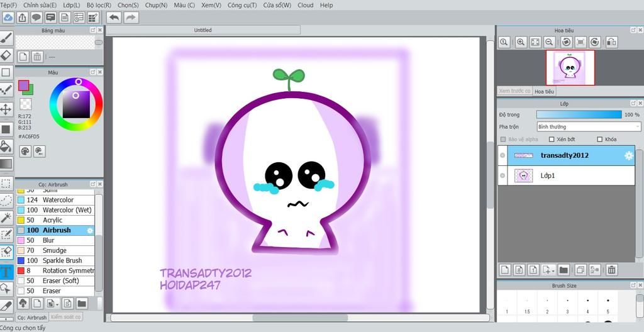Select the Blur brush
644x332 pixels.
click(55, 240)
